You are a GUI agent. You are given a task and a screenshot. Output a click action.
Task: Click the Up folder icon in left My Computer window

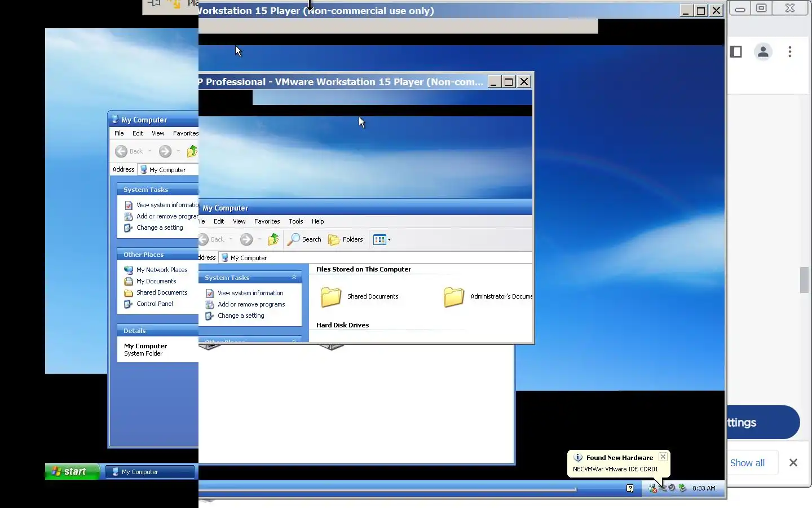tap(192, 151)
